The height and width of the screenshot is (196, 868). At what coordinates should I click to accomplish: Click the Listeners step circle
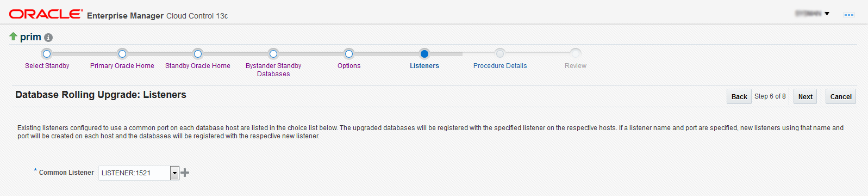pyautogui.click(x=424, y=53)
